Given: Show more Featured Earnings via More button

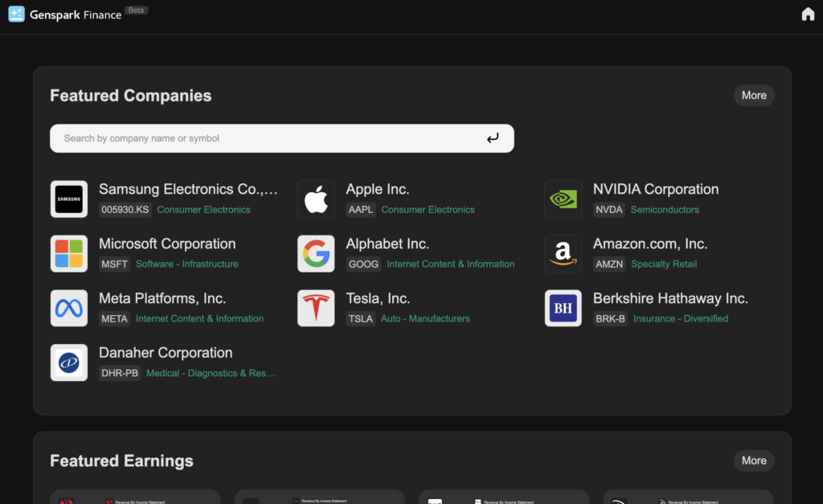Looking at the screenshot, I should (753, 461).
